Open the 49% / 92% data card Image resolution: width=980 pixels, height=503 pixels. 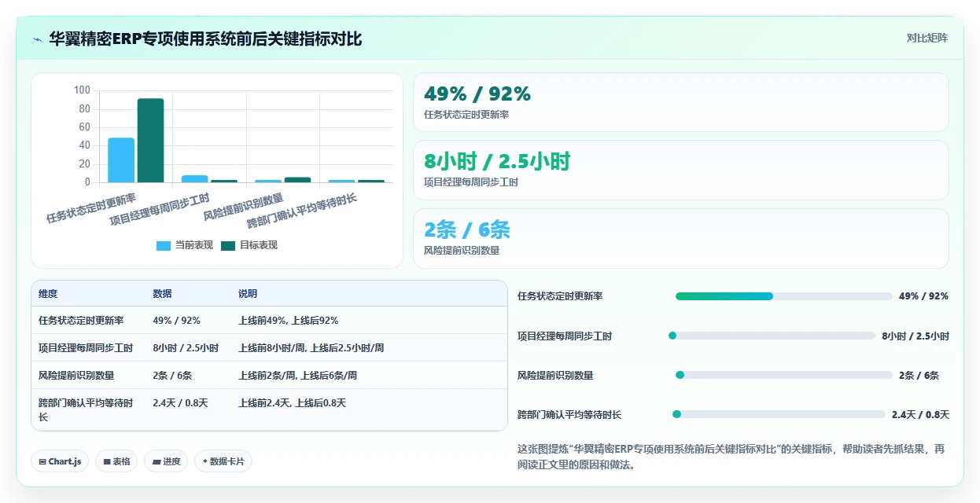681,102
